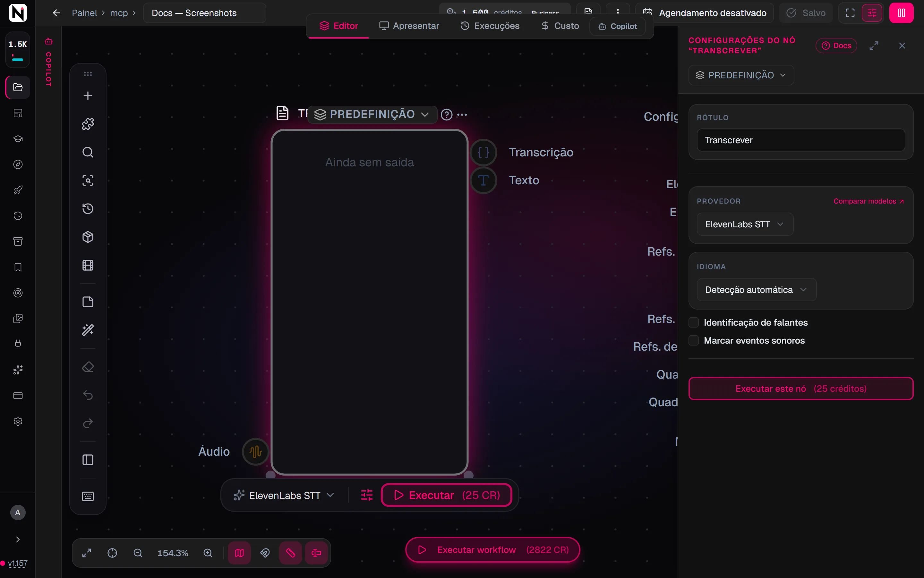Switch to the Execuções tab
The image size is (924, 578).
(490, 26)
